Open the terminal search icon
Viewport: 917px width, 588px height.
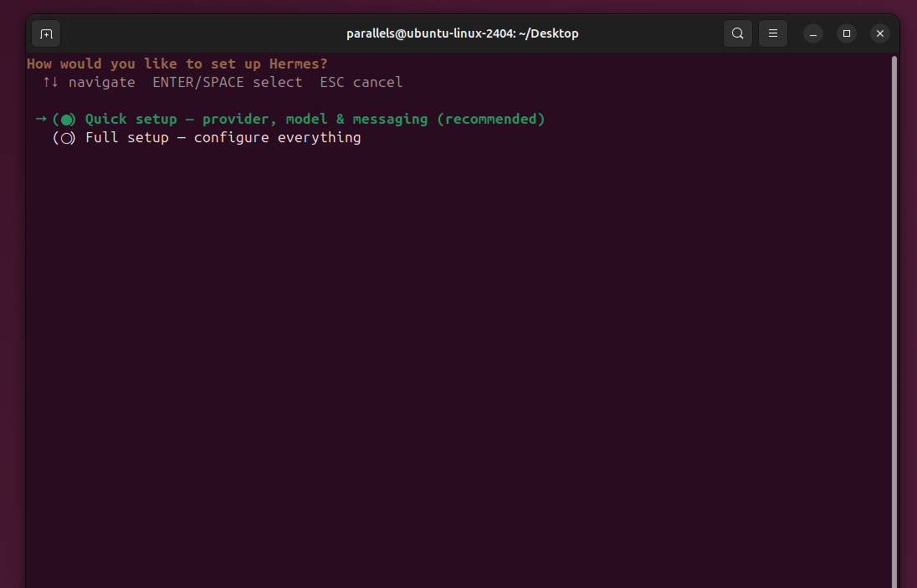pos(737,33)
